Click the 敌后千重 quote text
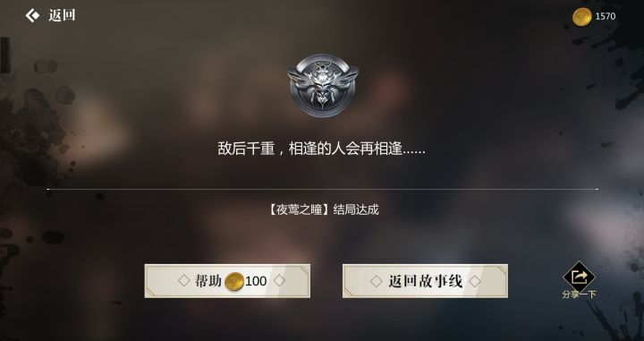644x341 pixels. coord(246,149)
